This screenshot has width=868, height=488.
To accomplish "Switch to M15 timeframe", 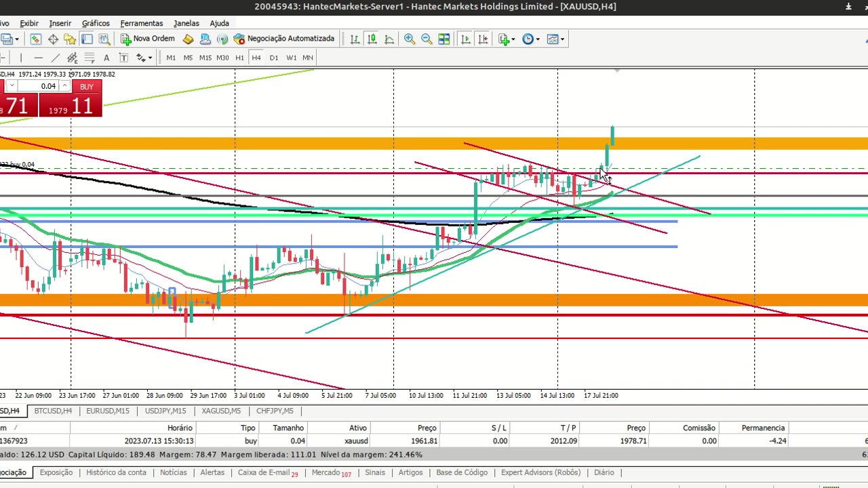I will click(205, 58).
